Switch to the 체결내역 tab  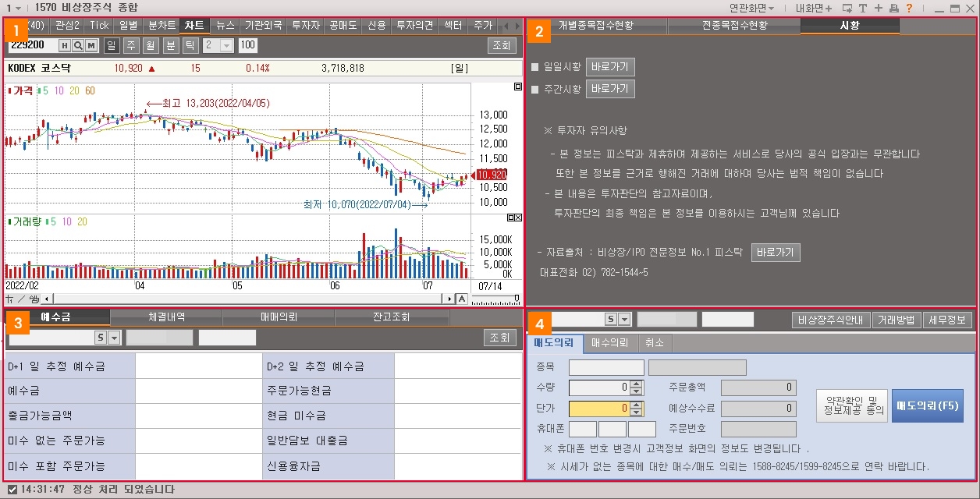[x=166, y=317]
